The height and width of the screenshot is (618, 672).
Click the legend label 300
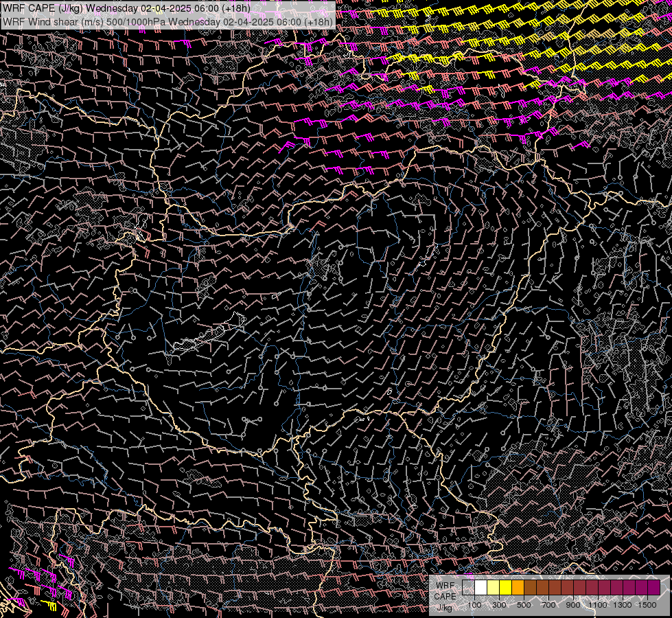point(499,605)
